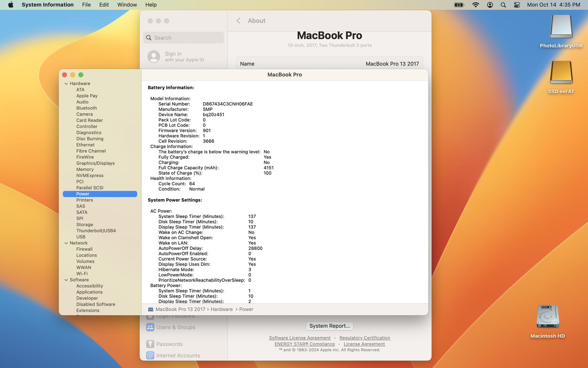Click Full Charge Capacity value 4151
The image size is (588, 368).
coord(268,168)
